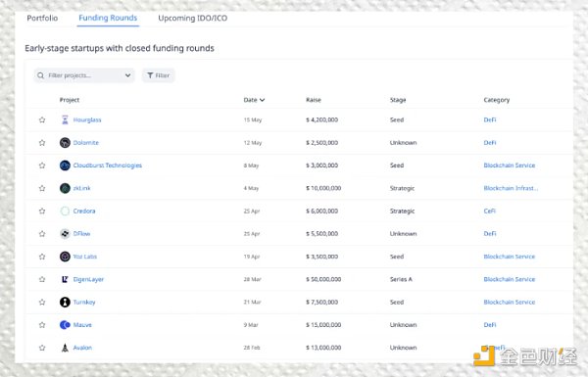This screenshot has width=588, height=377.
Task: Sort by the Date column header
Action: tap(254, 100)
